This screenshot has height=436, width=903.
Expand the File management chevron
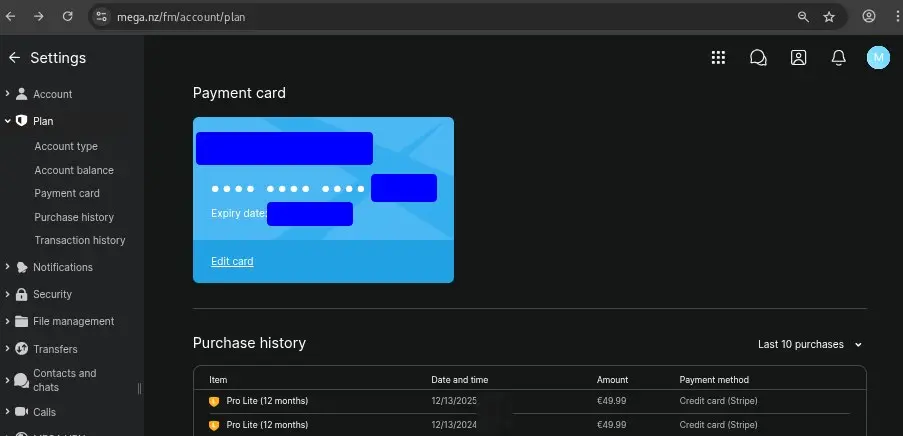tap(7, 321)
